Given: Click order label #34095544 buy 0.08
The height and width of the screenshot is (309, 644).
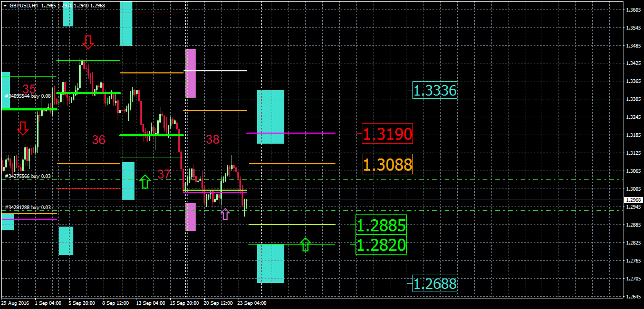Looking at the screenshot, I should (27, 96).
